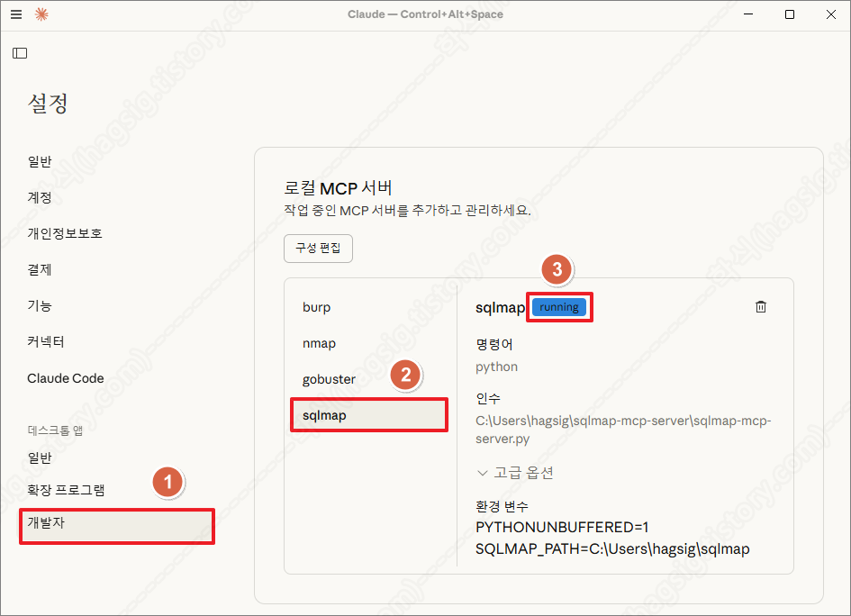Screen dimensions: 851x616
Task: Open the 계정 settings section
Action: pos(40,197)
